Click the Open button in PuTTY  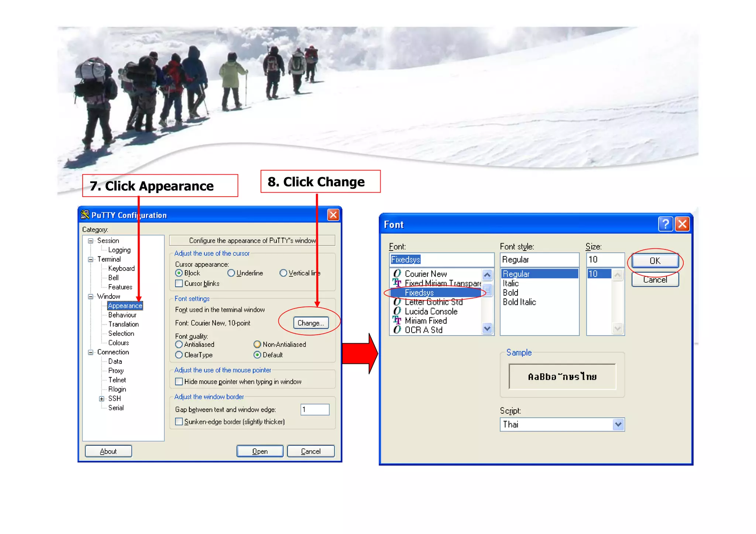pyautogui.click(x=260, y=451)
